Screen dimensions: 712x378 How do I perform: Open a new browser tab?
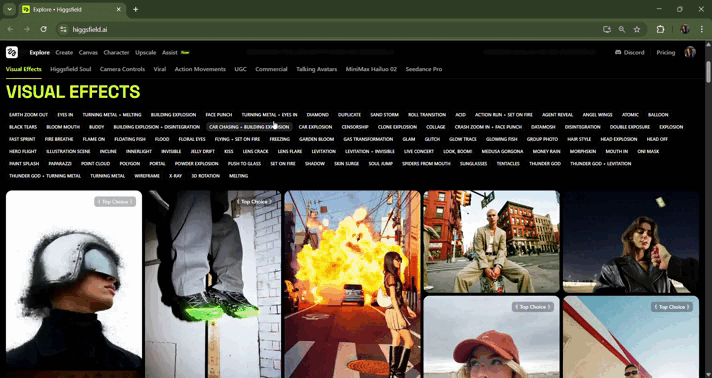135,9
